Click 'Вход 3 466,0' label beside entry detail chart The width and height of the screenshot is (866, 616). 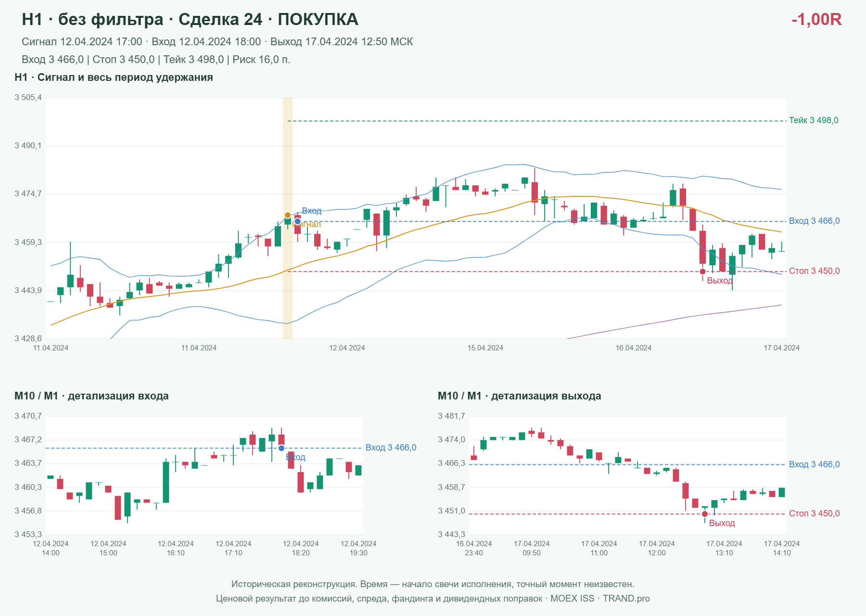(391, 448)
